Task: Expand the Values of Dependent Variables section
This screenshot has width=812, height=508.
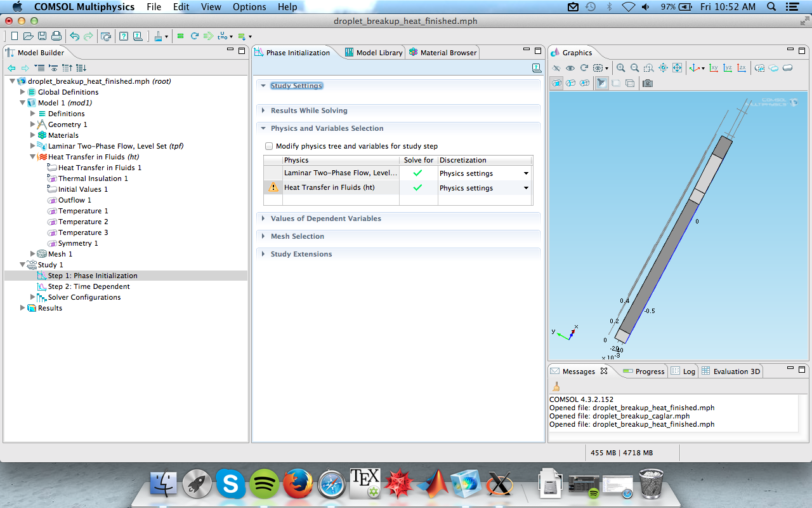Action: point(325,218)
